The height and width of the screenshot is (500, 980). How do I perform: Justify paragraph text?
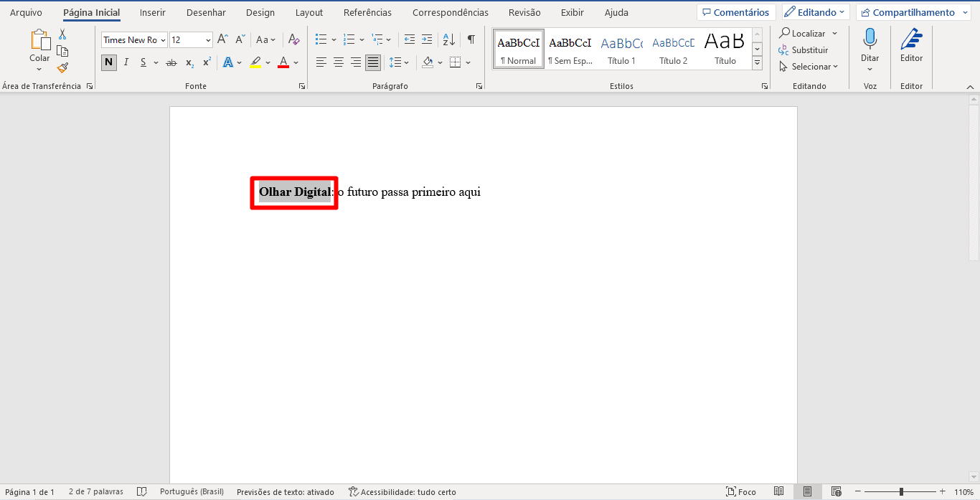coord(372,62)
